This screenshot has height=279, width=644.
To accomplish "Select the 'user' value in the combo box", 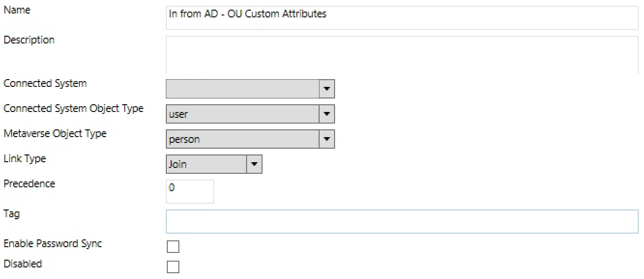I will tap(243, 114).
